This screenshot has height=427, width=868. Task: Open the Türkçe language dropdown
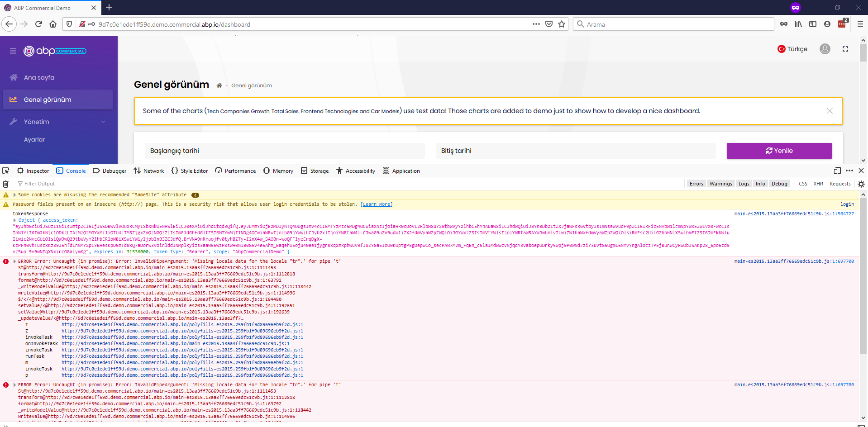(x=792, y=49)
